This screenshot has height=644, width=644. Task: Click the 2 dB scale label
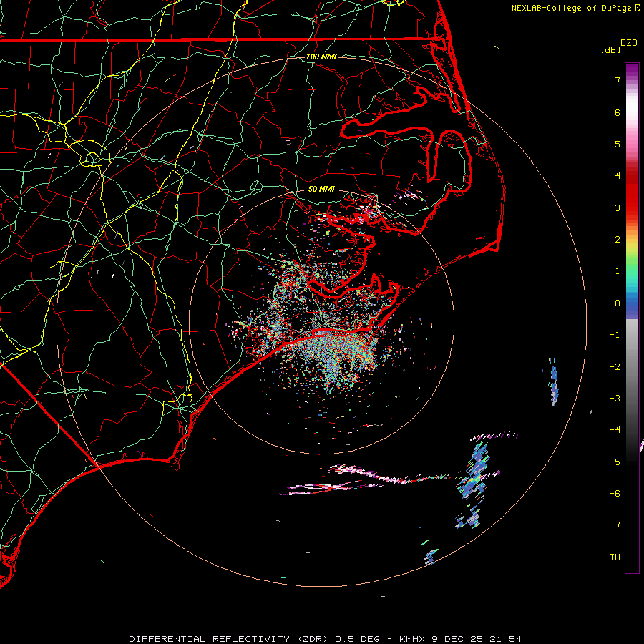[x=618, y=240]
